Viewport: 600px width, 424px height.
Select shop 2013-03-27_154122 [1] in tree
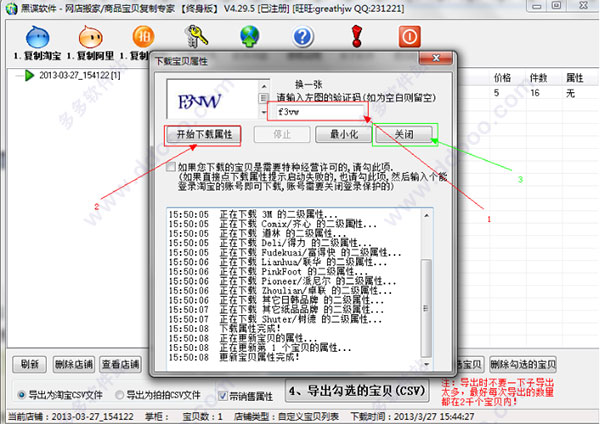point(79,75)
